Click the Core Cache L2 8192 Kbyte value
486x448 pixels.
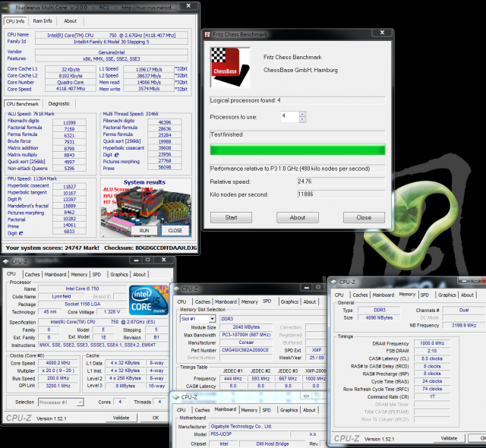point(71,76)
